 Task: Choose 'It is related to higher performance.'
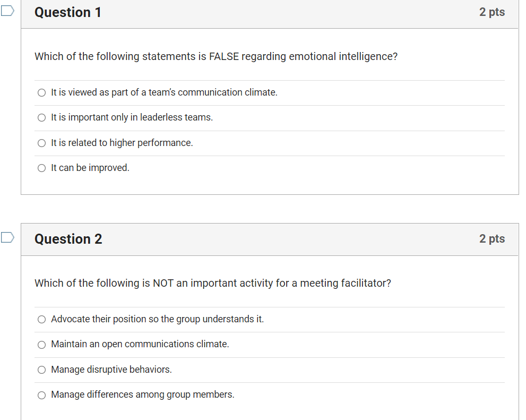coord(41,143)
